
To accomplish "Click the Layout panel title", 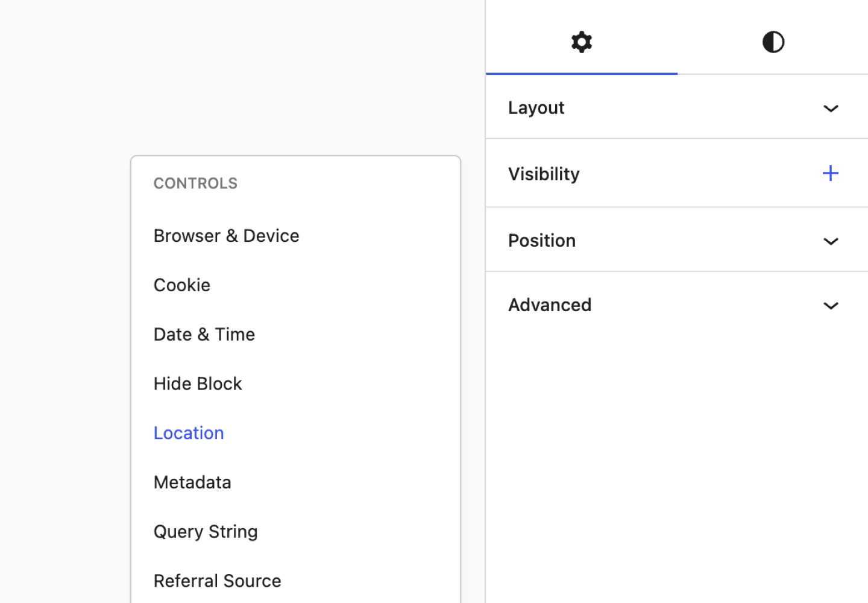I will coord(536,108).
